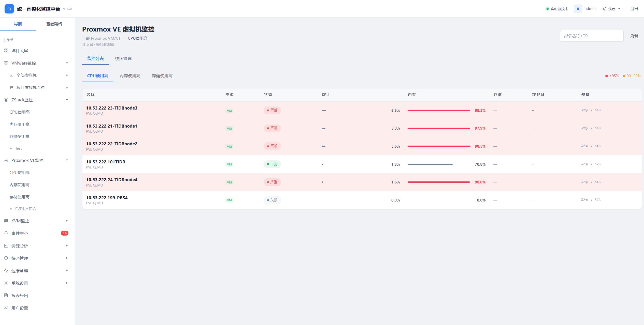Collapse the Proxmox VE监控 menu arrow

point(67,160)
